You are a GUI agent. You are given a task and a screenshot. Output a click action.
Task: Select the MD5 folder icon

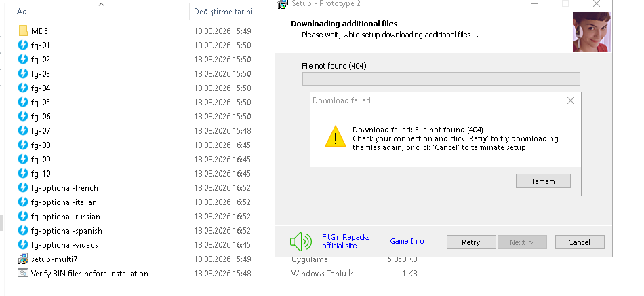click(23, 31)
